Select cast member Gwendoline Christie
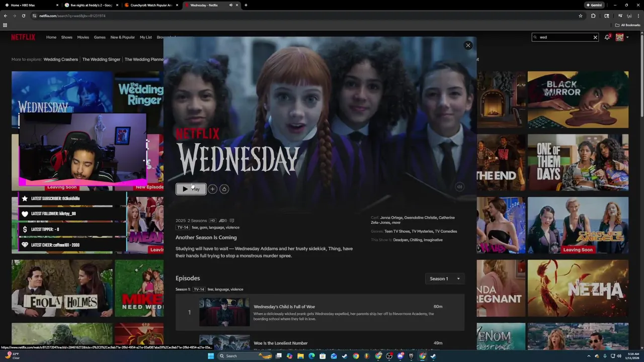The image size is (644, 362). pos(420,218)
